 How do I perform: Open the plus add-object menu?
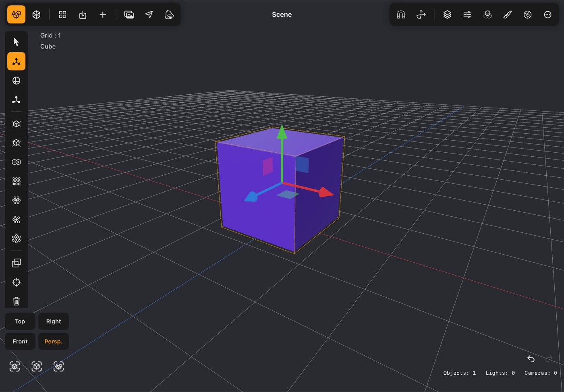103,15
